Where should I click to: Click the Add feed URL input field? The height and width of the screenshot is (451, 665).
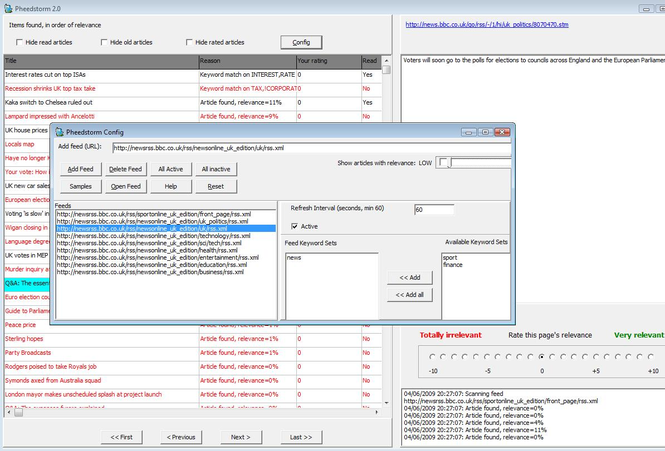(x=312, y=148)
